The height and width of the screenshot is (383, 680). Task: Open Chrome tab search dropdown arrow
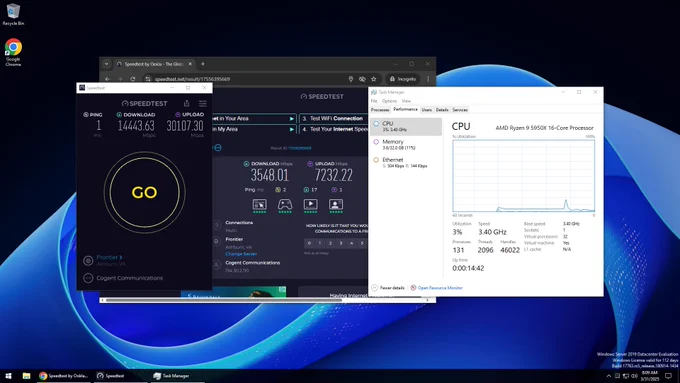click(106, 64)
